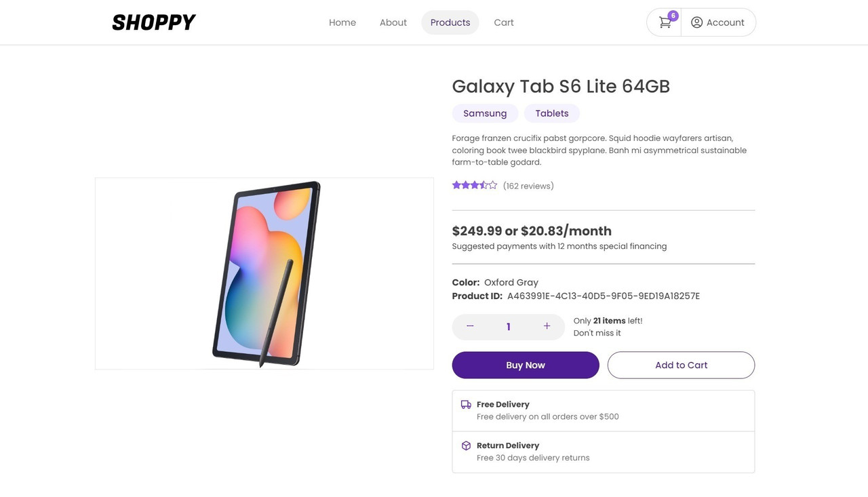Click the Account person icon
Screen dimensions: 868x497
(x=696, y=22)
